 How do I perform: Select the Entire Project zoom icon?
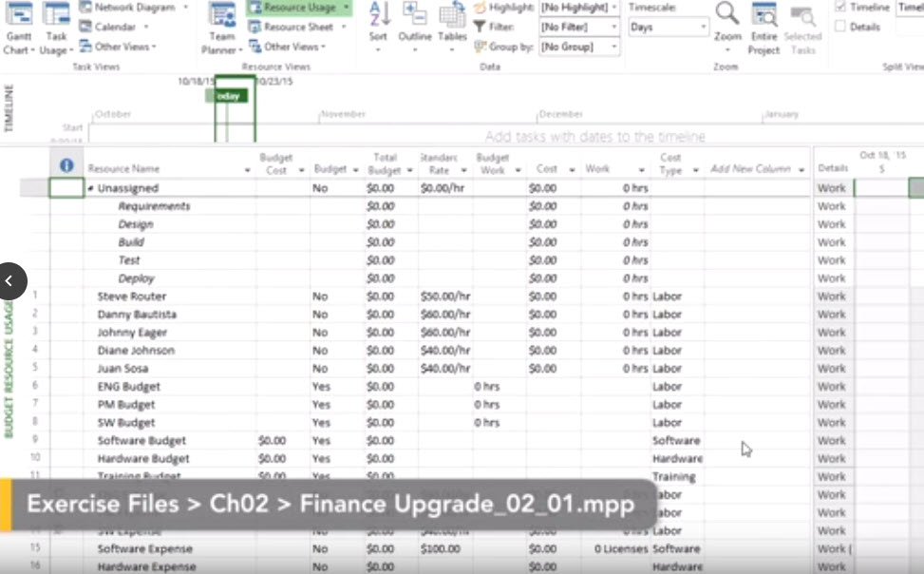[x=764, y=17]
